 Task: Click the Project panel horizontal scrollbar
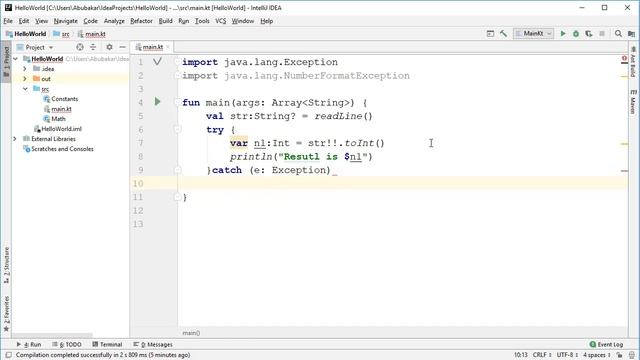(52, 336)
